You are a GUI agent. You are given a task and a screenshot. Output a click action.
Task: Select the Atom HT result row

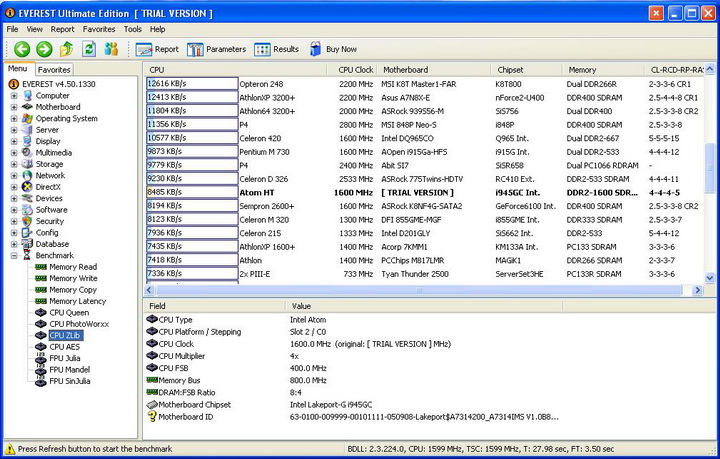423,192
